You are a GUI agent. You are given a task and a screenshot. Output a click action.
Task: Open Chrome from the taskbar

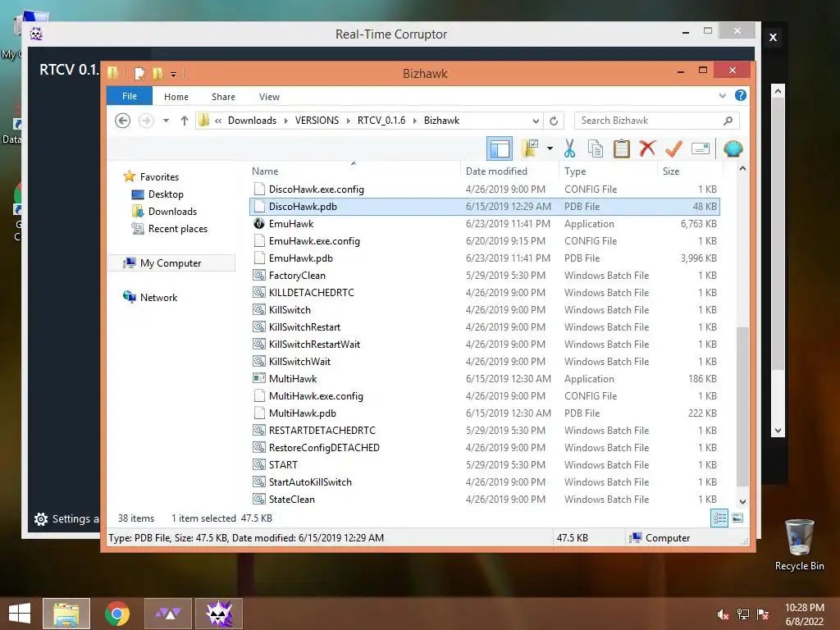(116, 614)
